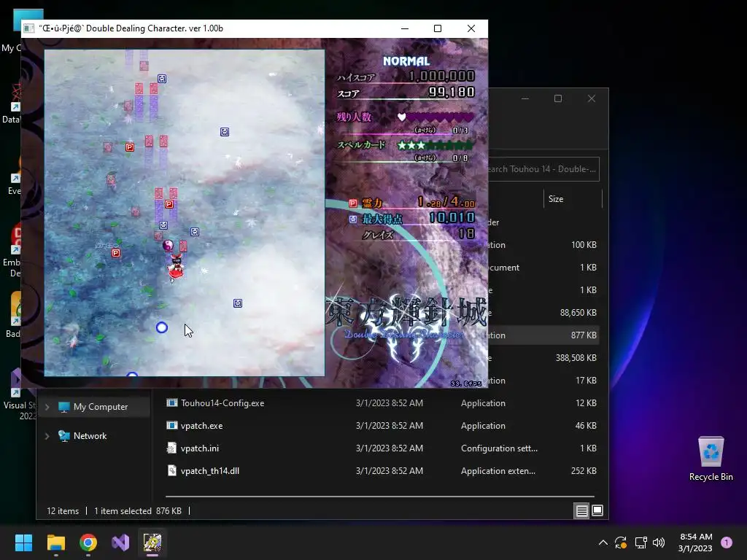Screen dimensions: 747x560
Task: Select the vpatch.exe file icon
Action: 172,425
